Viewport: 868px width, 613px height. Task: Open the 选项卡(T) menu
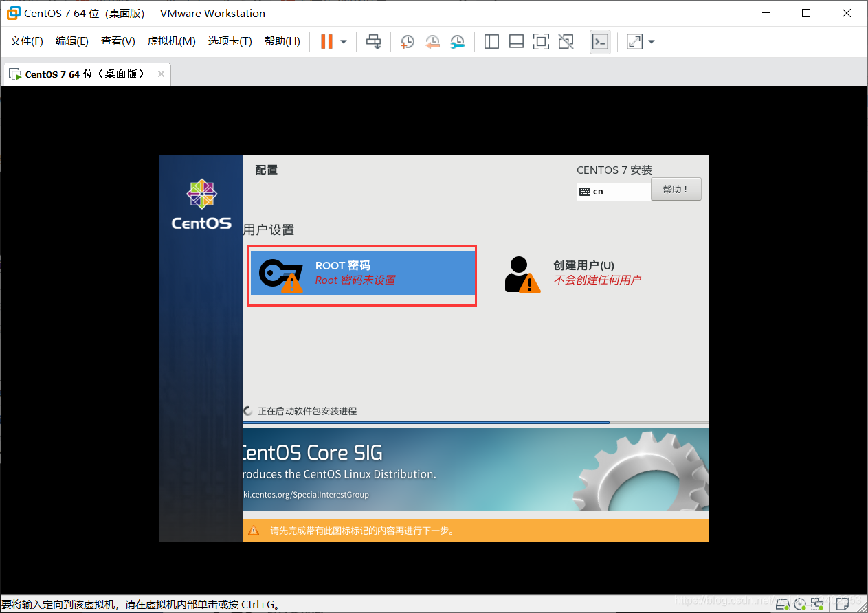[230, 41]
